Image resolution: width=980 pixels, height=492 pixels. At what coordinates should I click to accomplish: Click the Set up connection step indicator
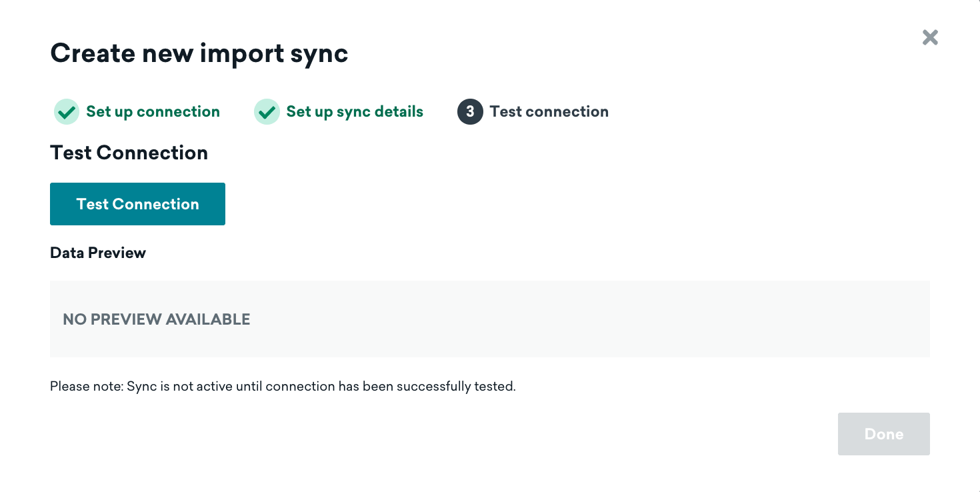click(x=137, y=111)
